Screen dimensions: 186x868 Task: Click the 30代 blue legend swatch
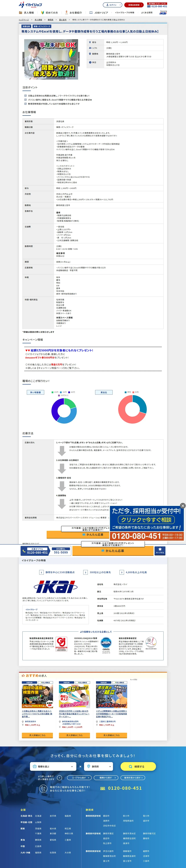coord(61,392)
